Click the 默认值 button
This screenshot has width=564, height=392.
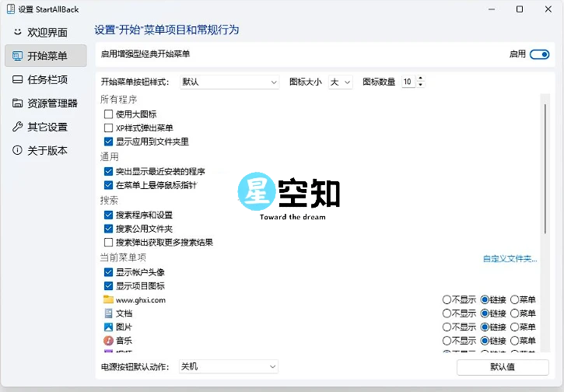503,367
